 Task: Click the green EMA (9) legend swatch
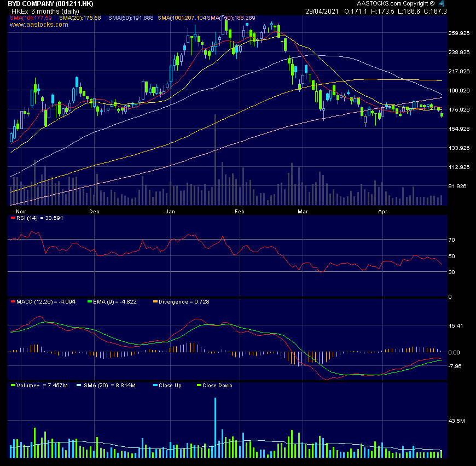[x=90, y=301]
